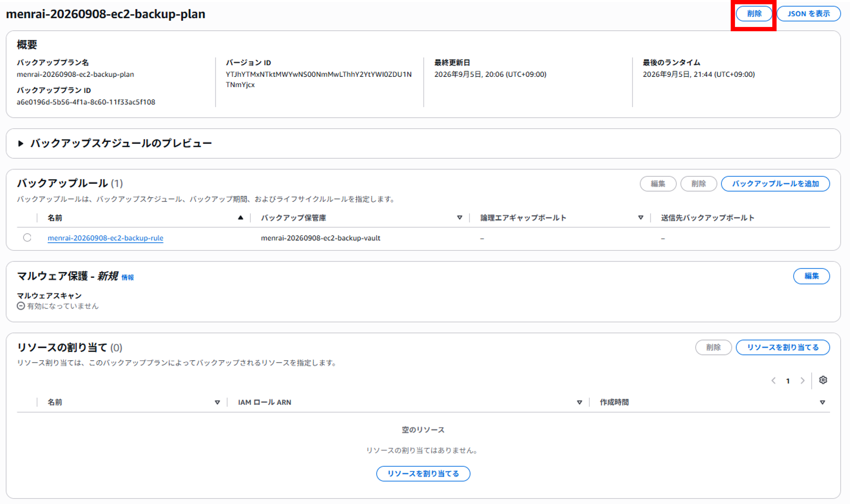Sort by IAM ロール ARN column arrow
Screen dimensions: 850x504
(579, 402)
